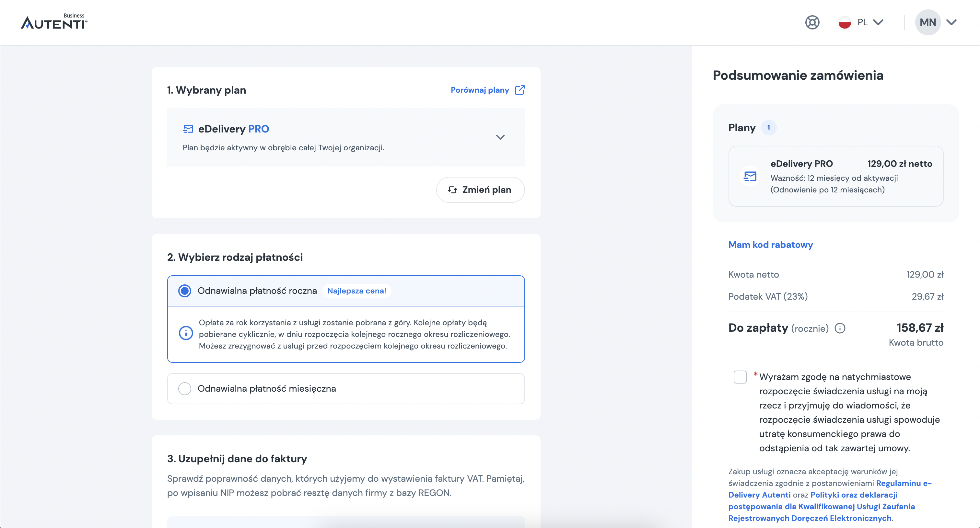The width and height of the screenshot is (980, 528).
Task: Click the Kwota brutto label
Action: [916, 343]
